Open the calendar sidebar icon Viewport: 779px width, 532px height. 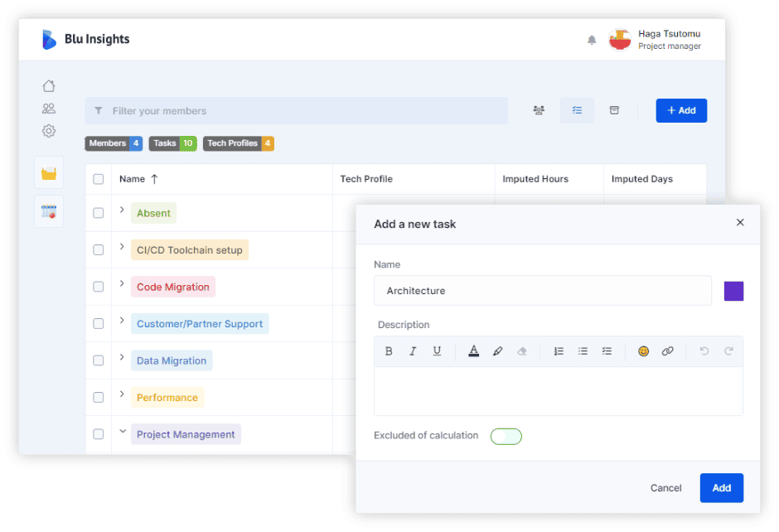tap(49, 211)
